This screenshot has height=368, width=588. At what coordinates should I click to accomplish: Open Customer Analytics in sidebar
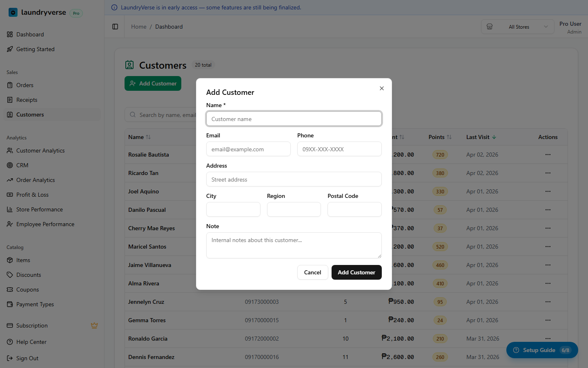(x=40, y=150)
